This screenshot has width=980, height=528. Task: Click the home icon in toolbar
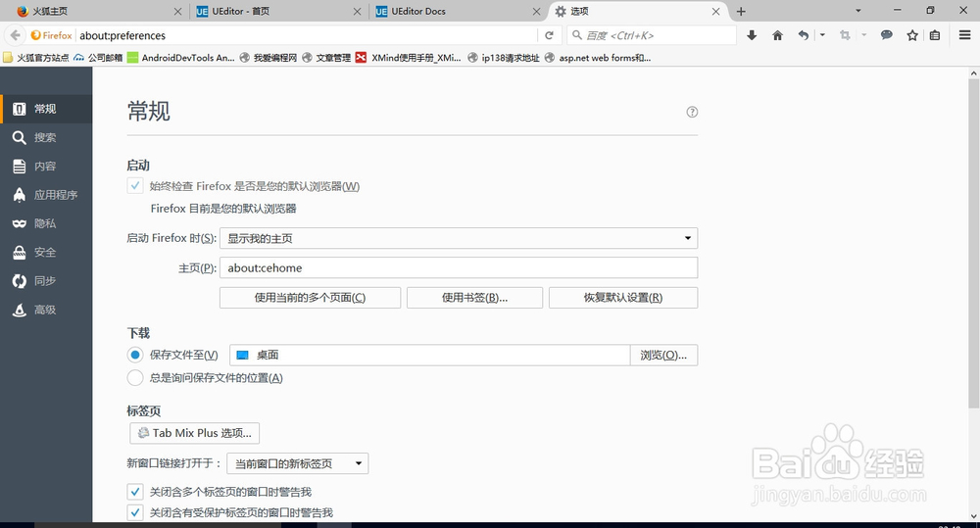click(x=777, y=35)
